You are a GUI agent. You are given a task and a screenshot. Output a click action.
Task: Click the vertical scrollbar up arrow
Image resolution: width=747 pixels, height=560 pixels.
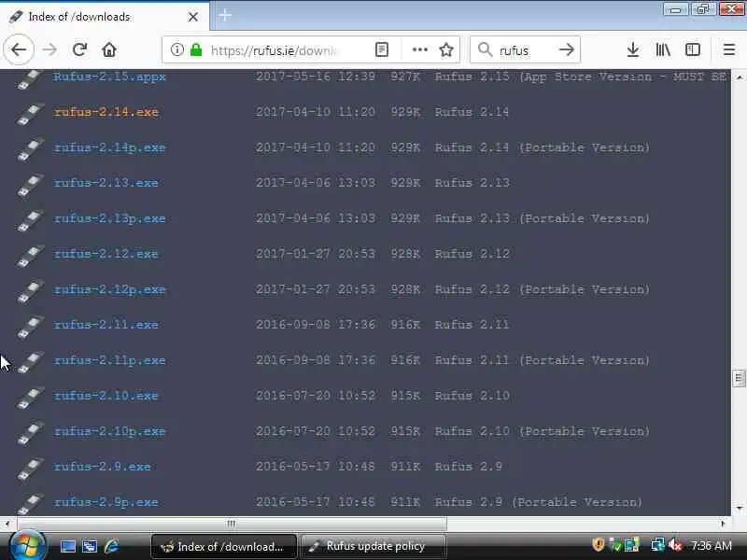click(739, 77)
